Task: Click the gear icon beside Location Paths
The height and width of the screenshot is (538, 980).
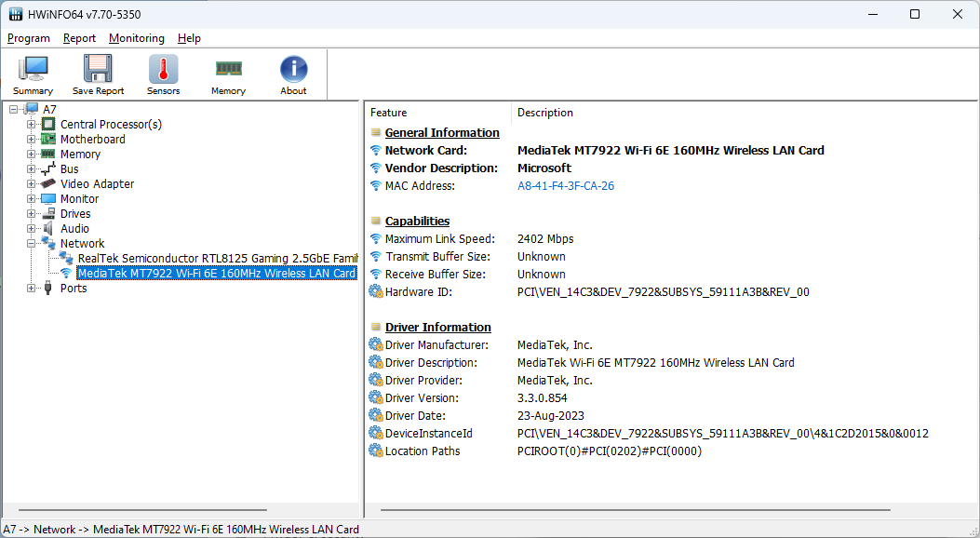Action: (x=376, y=451)
